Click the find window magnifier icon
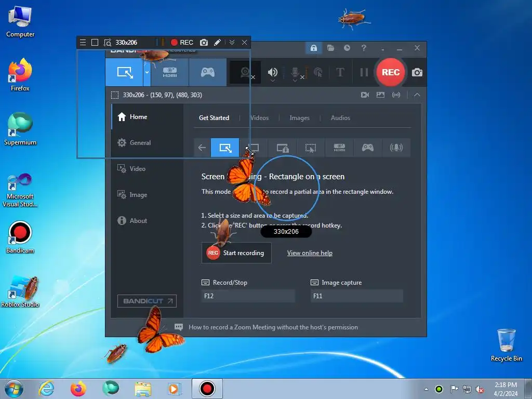The image size is (532, 399). click(108, 43)
